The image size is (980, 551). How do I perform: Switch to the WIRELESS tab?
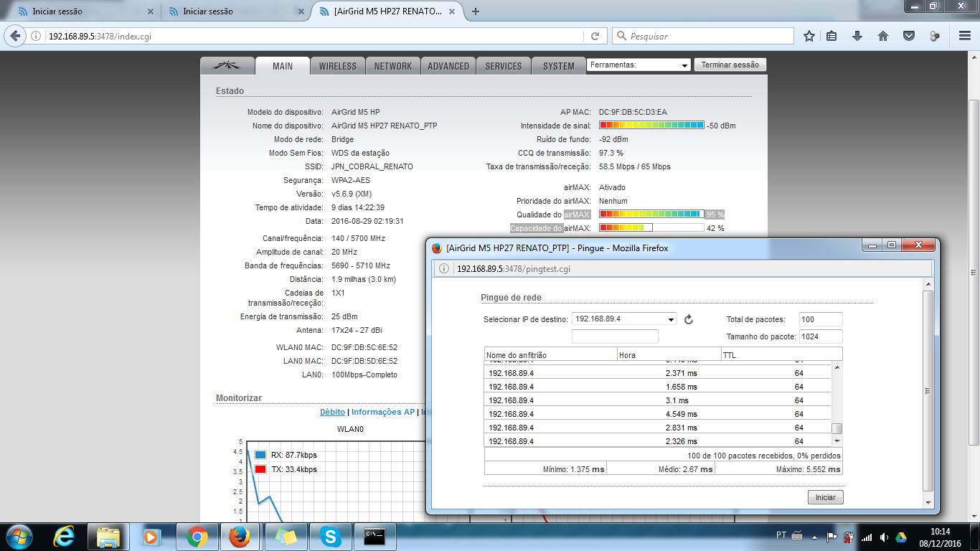337,66
